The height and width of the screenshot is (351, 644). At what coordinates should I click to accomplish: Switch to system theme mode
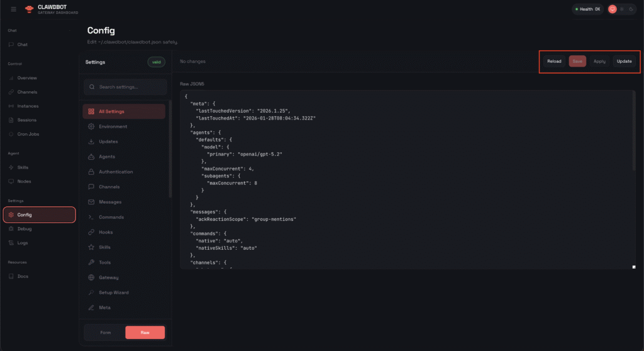point(612,9)
